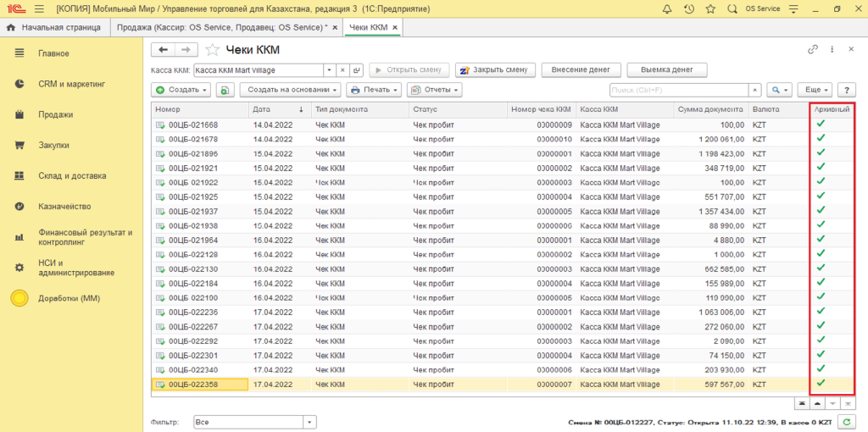Toggle Архивный checkmark for 00ЦБ-021921

821,167
